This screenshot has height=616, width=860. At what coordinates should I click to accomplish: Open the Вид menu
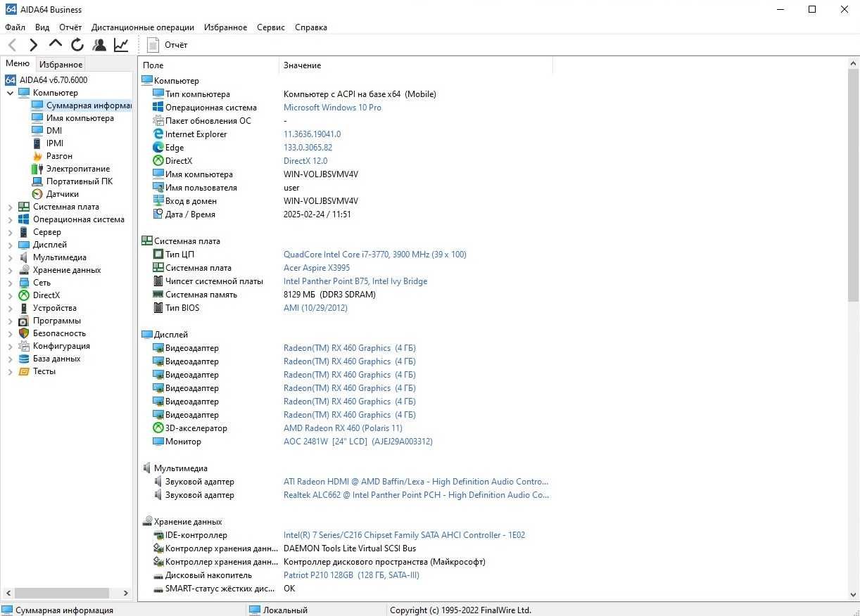coord(42,27)
